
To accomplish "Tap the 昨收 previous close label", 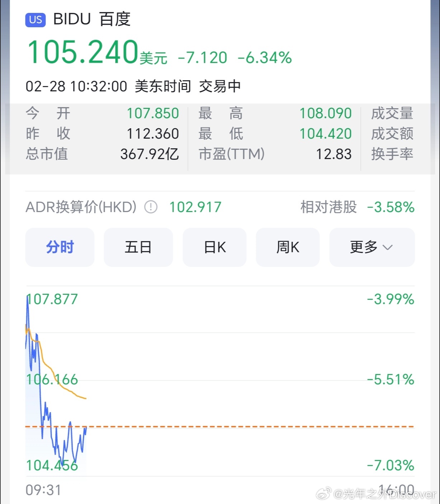I will pos(48,134).
